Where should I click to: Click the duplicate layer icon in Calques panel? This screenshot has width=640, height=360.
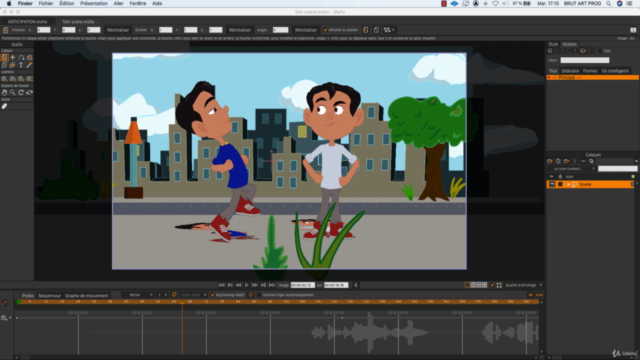coord(558,161)
